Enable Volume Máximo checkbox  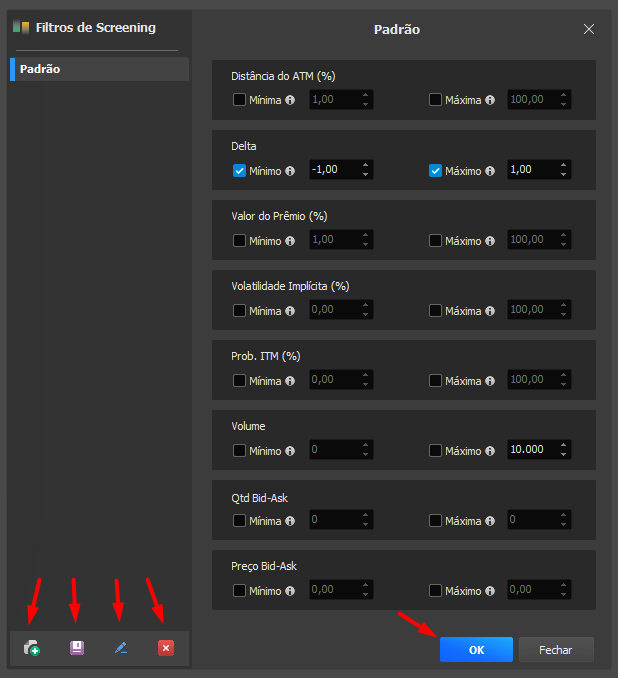(x=435, y=451)
